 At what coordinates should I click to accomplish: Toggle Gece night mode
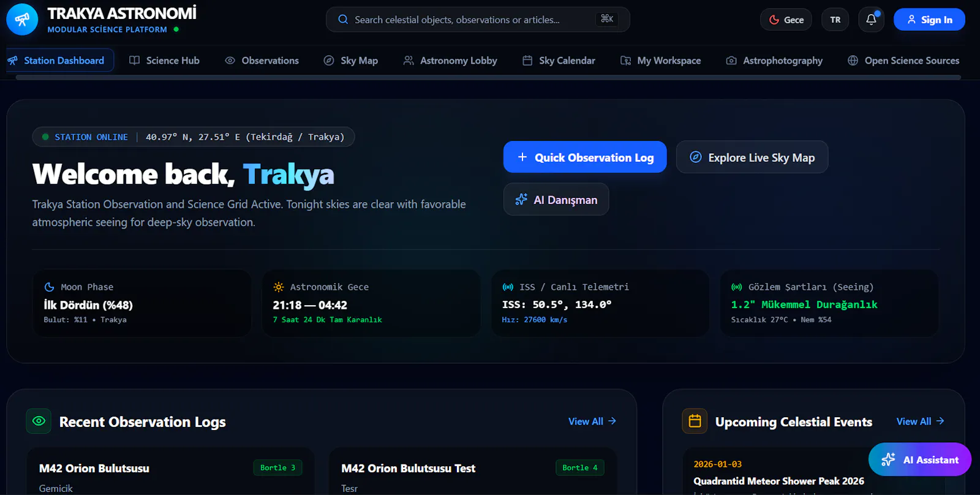point(786,20)
